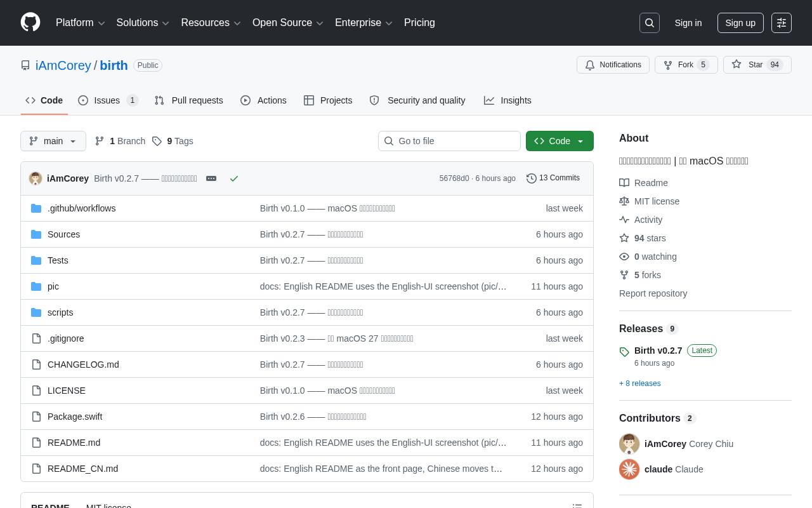This screenshot has height=508, width=812.
Task: Open commit hash 56768d0
Action: tap(454, 178)
